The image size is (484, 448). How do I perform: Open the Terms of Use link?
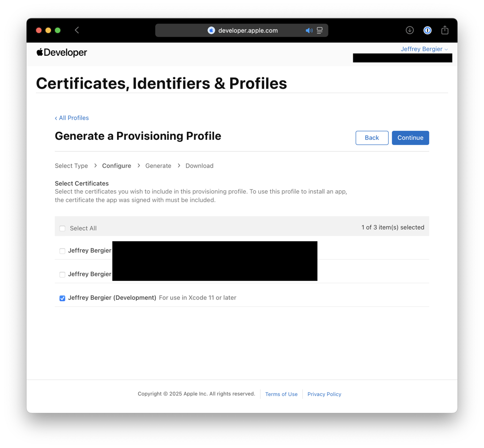[x=281, y=394]
